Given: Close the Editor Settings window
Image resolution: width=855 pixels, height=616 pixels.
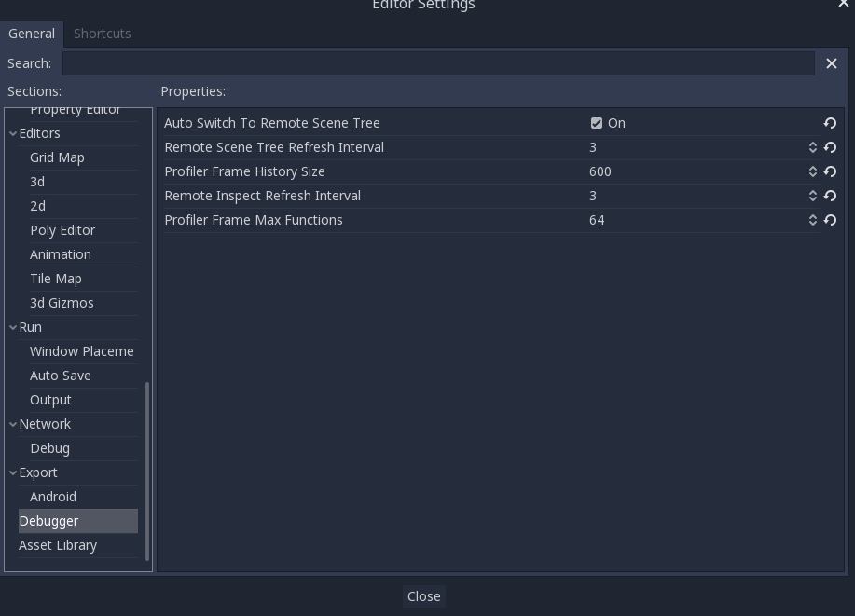Looking at the screenshot, I should pos(844,4).
